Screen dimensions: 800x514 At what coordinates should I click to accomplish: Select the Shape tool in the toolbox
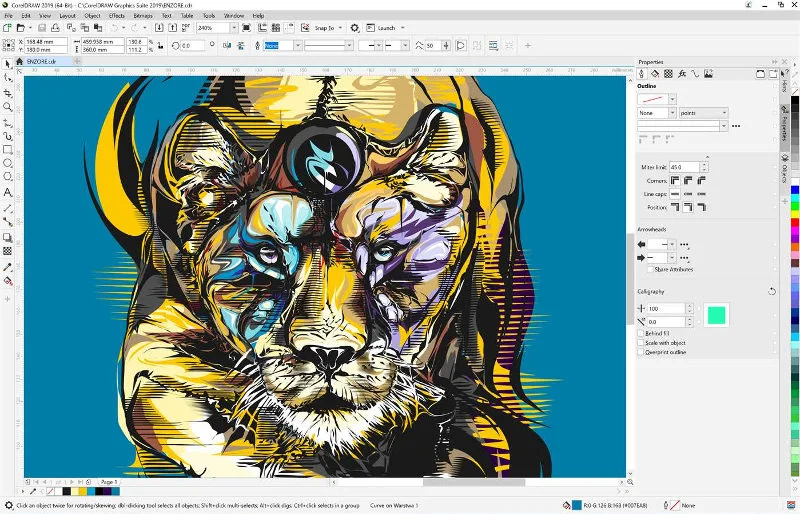click(7, 79)
